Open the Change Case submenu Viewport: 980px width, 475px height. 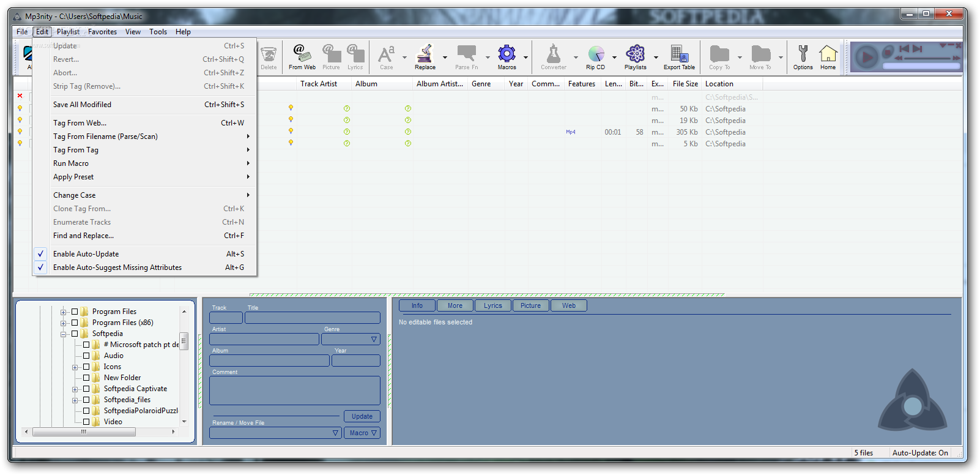coord(144,195)
